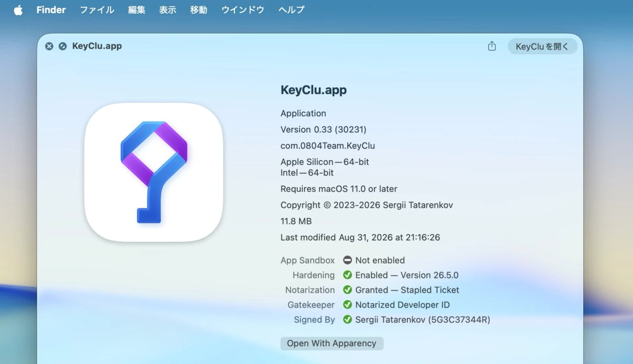Viewport: 633px width, 364px height.
Task: Click the large KeyClu app icon
Action: (x=154, y=172)
